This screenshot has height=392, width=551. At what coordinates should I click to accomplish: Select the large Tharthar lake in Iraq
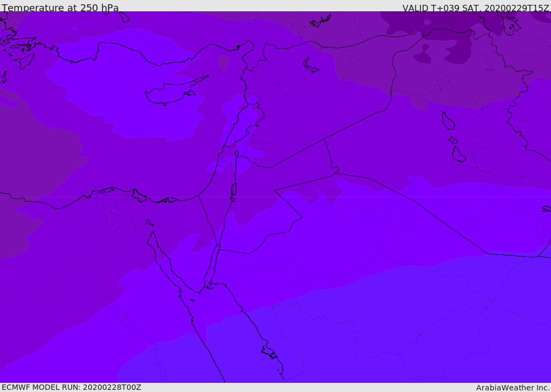coord(448,121)
